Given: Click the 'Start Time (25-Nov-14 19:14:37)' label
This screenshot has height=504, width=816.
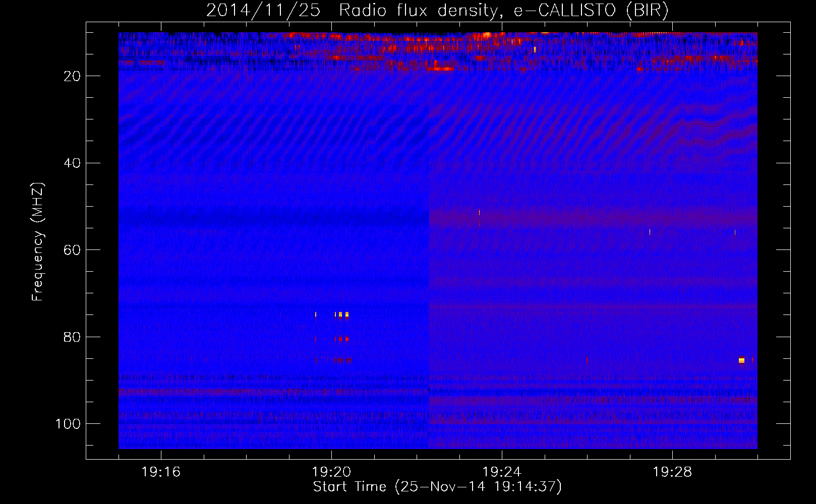Looking at the screenshot, I should click(x=437, y=487).
